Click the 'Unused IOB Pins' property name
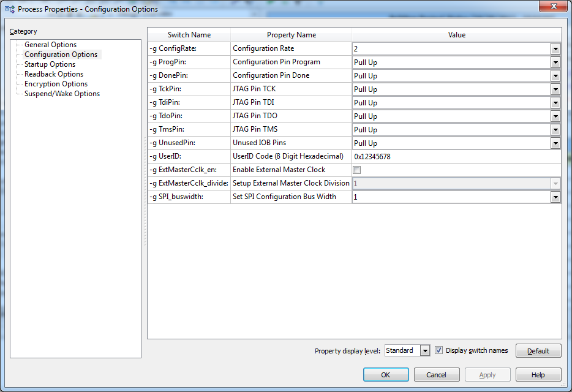Screen dimensions: 572x392 click(260, 143)
